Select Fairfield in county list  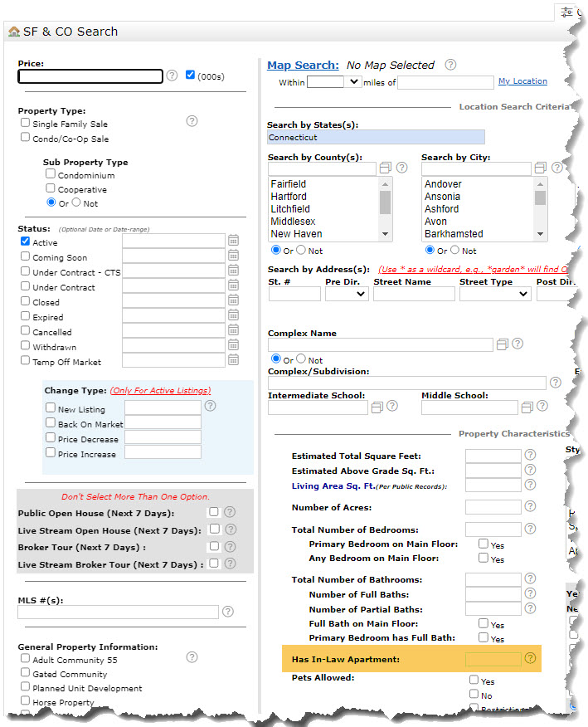(x=324, y=184)
